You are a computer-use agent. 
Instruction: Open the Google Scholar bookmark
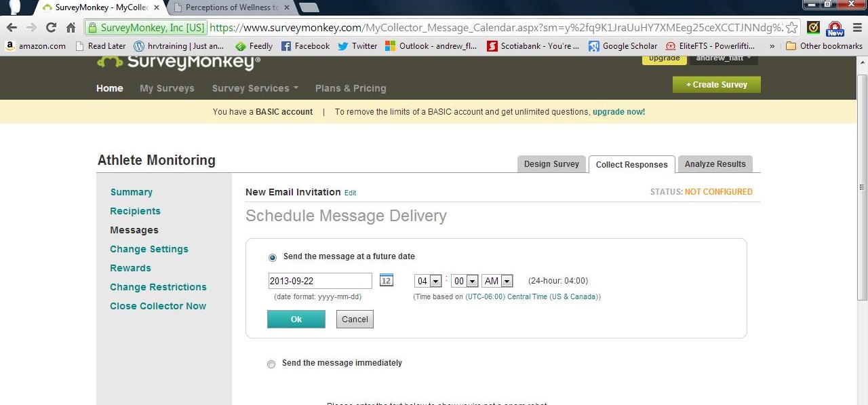tap(623, 46)
